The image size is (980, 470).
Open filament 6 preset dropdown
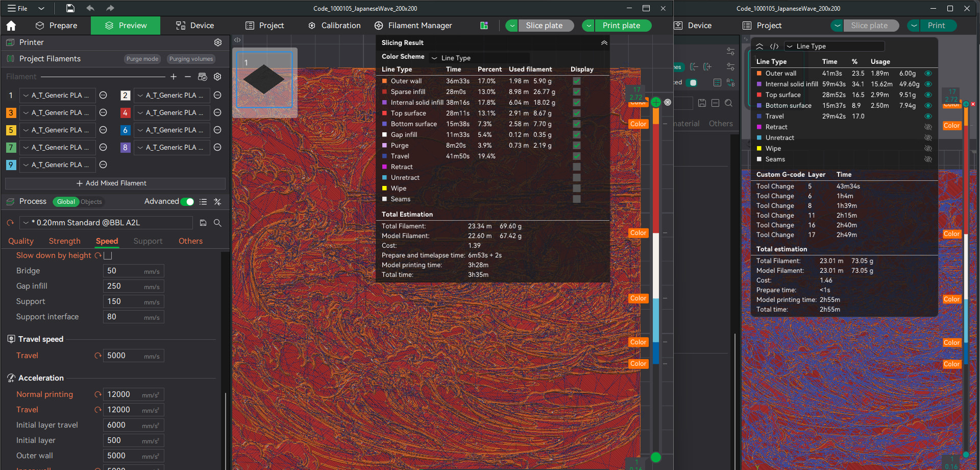pyautogui.click(x=171, y=130)
